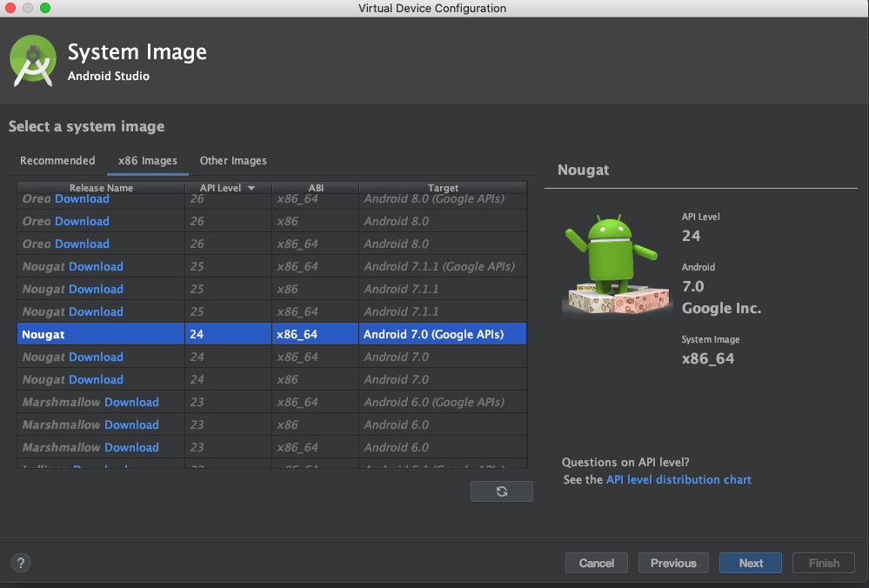Image resolution: width=869 pixels, height=588 pixels.
Task: Sort by the Release Name column header
Action: 101,188
